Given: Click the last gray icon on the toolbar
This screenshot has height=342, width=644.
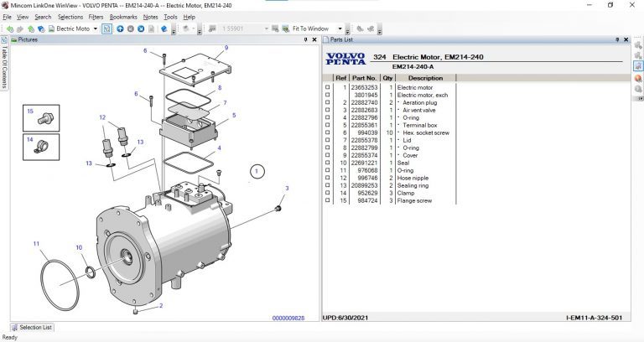Looking at the screenshot, I should pos(371,28).
